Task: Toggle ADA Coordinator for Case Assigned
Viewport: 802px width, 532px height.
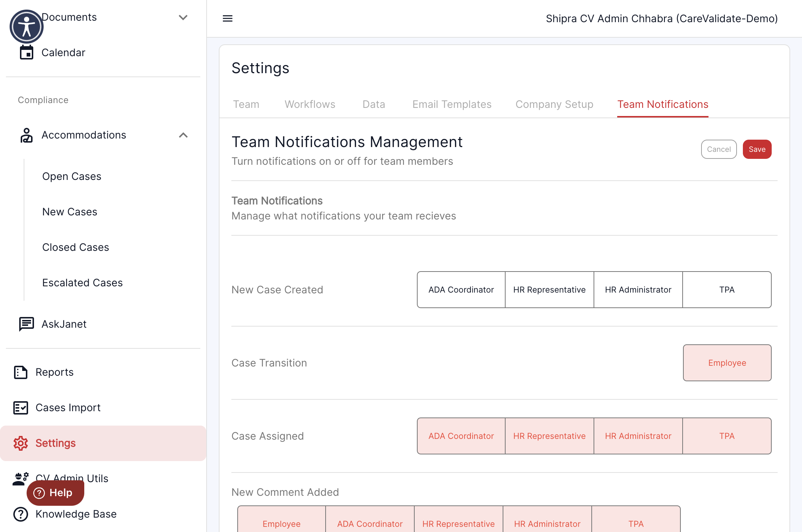Action: [x=461, y=436]
